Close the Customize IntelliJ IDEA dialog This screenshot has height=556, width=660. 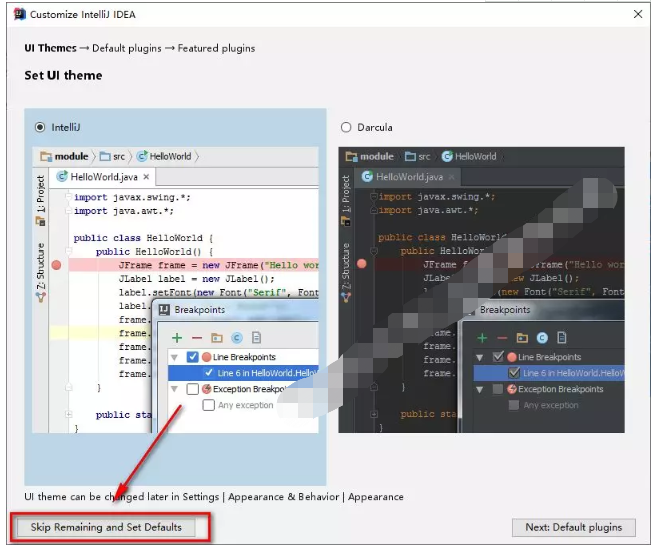[x=638, y=14]
